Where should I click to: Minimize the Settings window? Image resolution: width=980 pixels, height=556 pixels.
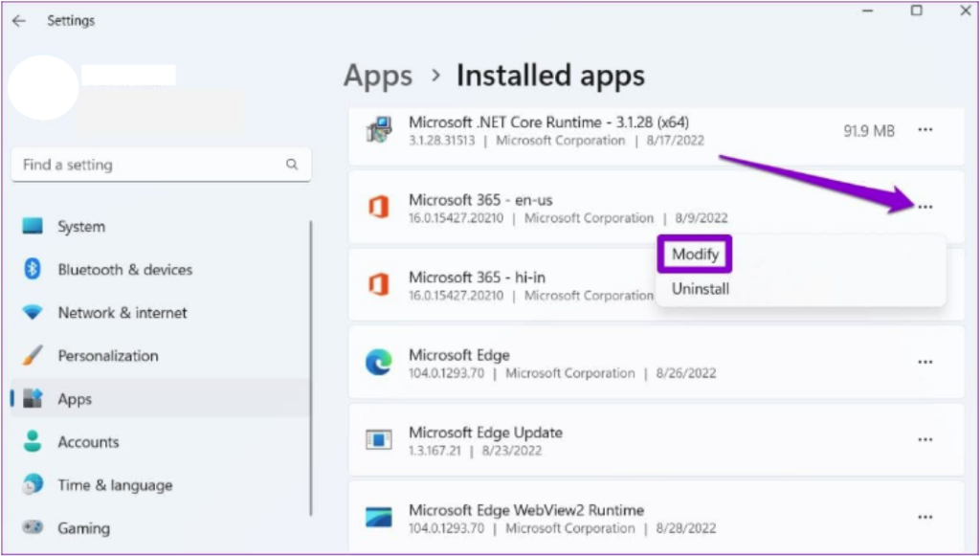pos(867,11)
